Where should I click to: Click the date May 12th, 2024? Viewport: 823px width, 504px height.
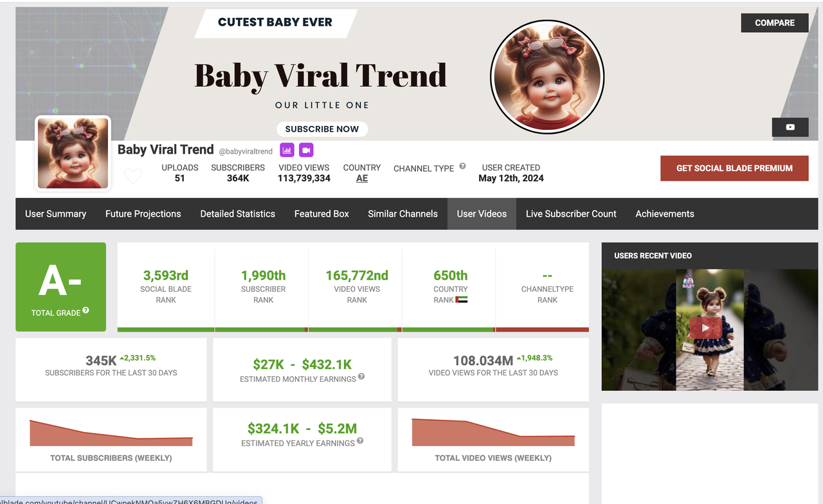pyautogui.click(x=511, y=179)
